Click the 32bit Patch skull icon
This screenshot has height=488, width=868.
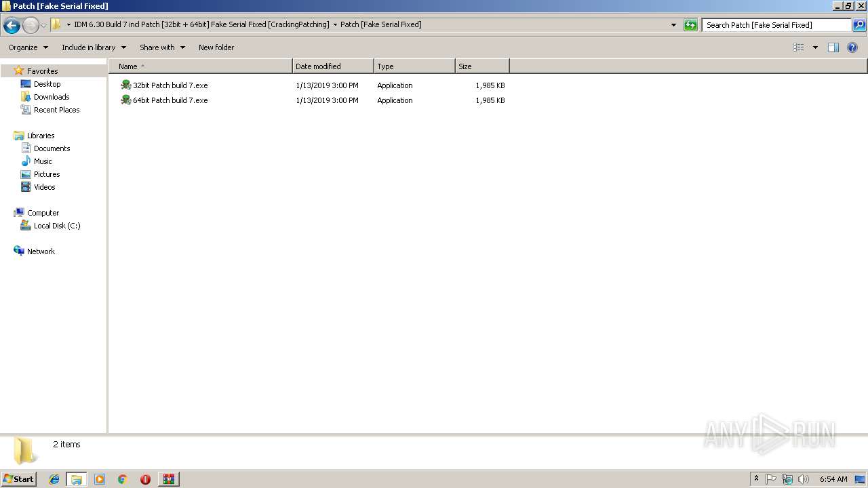click(125, 85)
